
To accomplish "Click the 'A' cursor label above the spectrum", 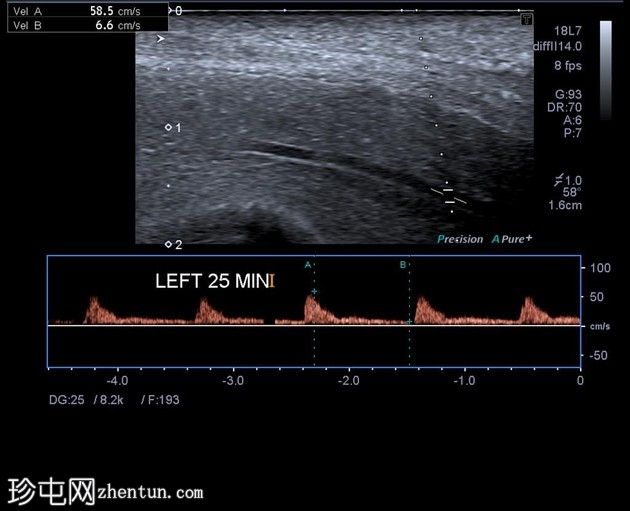I will point(308,265).
